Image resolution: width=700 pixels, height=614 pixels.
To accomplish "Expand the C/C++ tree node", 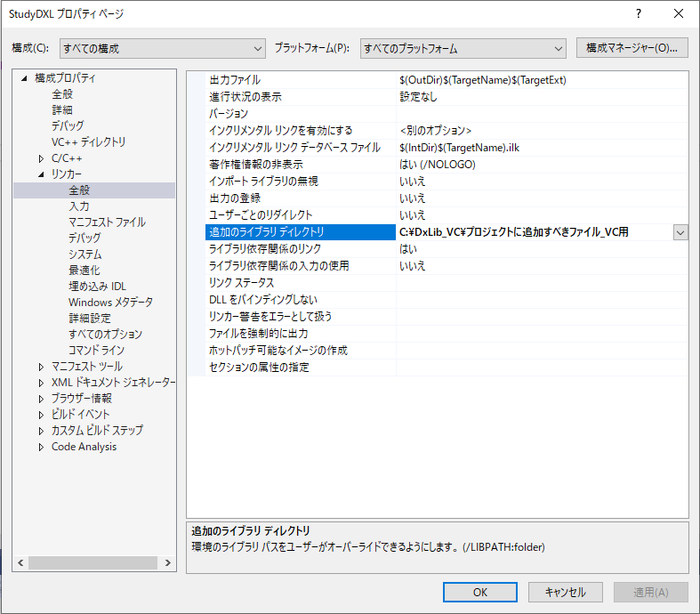I will click(x=41, y=158).
